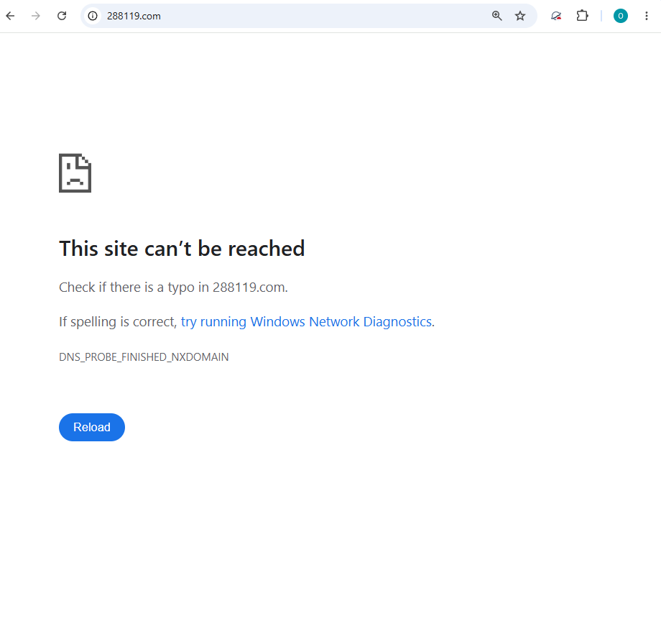Click the DNS_PROBE_FINISHED_NXDOMAIN error code
The height and width of the screenshot is (644, 661).
144,357
